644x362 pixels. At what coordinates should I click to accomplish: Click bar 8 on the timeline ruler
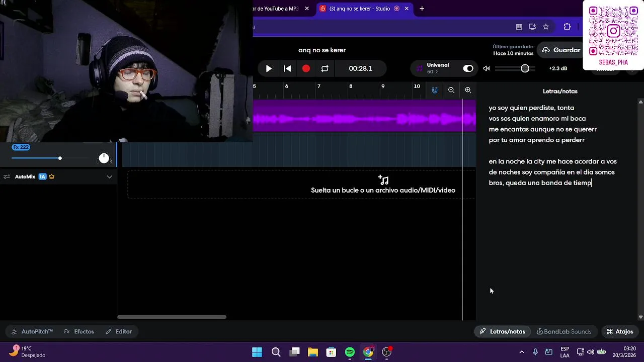point(351,86)
